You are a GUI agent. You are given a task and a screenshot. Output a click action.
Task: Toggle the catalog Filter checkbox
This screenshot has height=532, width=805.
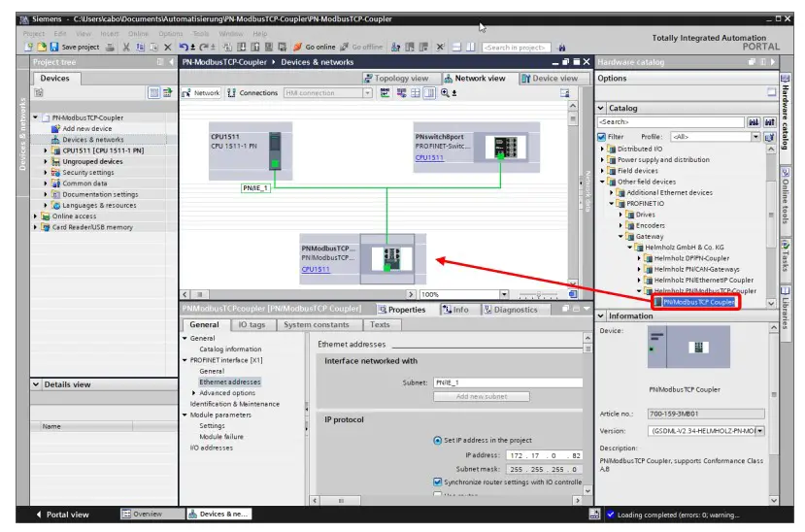click(602, 137)
